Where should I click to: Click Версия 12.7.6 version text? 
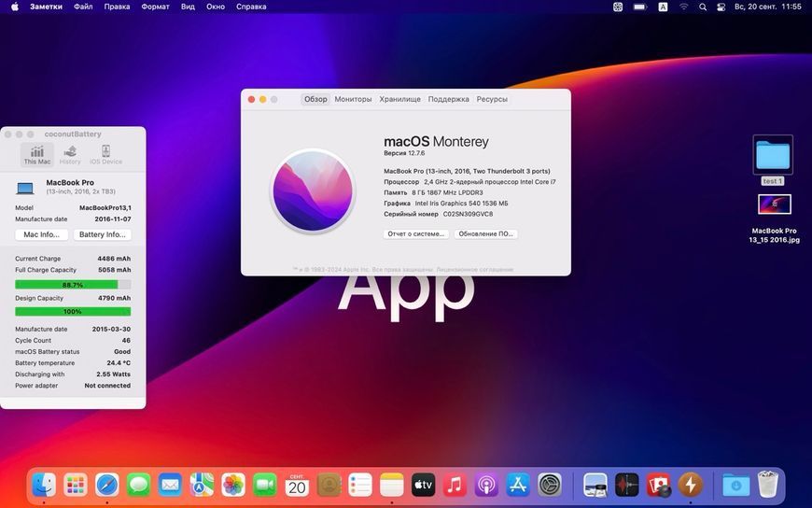404,153
